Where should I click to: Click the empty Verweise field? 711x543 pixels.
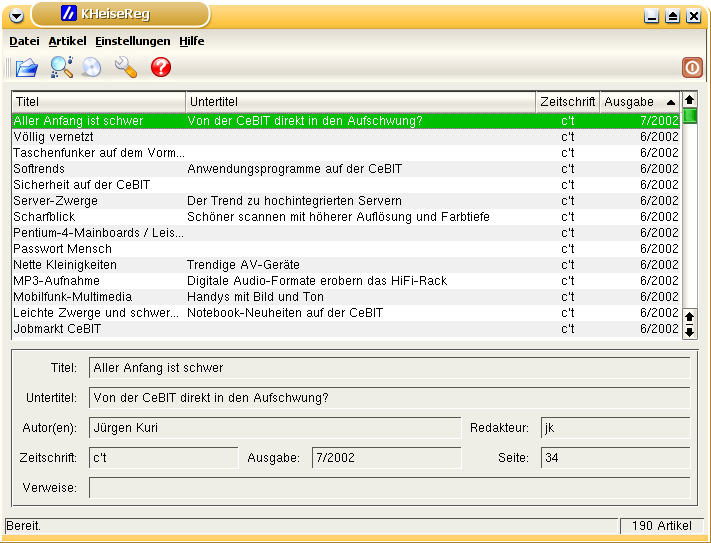[x=390, y=488]
